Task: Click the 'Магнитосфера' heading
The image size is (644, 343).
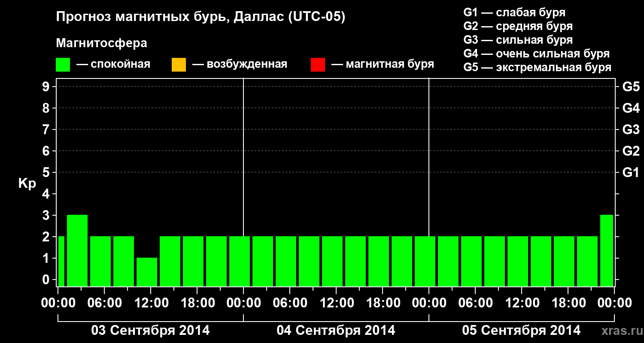Action: click(x=101, y=43)
